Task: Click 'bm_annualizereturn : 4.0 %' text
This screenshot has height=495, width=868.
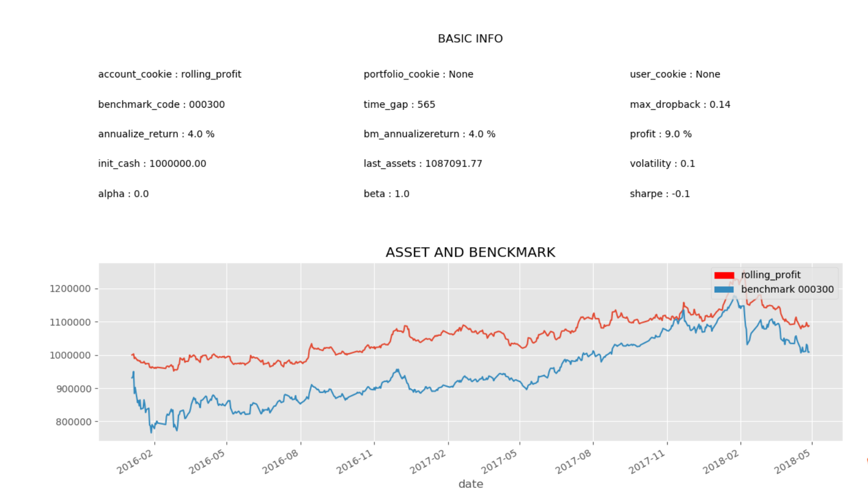Action: (429, 134)
